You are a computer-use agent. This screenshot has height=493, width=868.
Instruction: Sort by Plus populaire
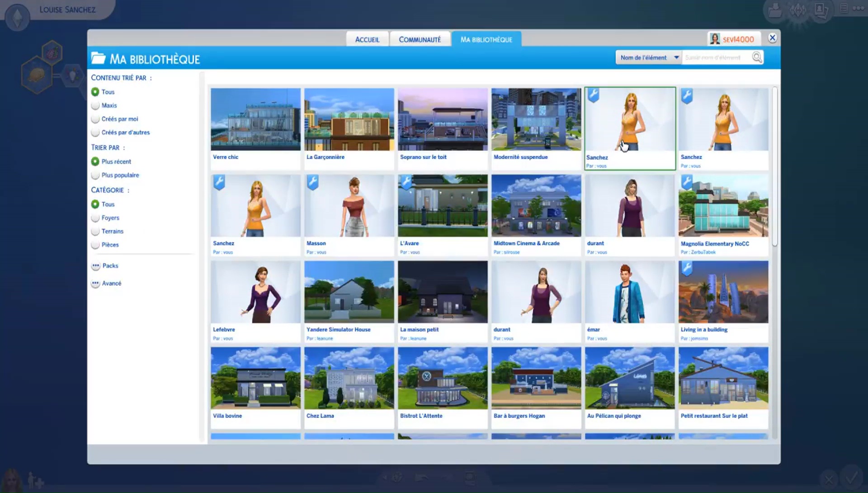95,175
